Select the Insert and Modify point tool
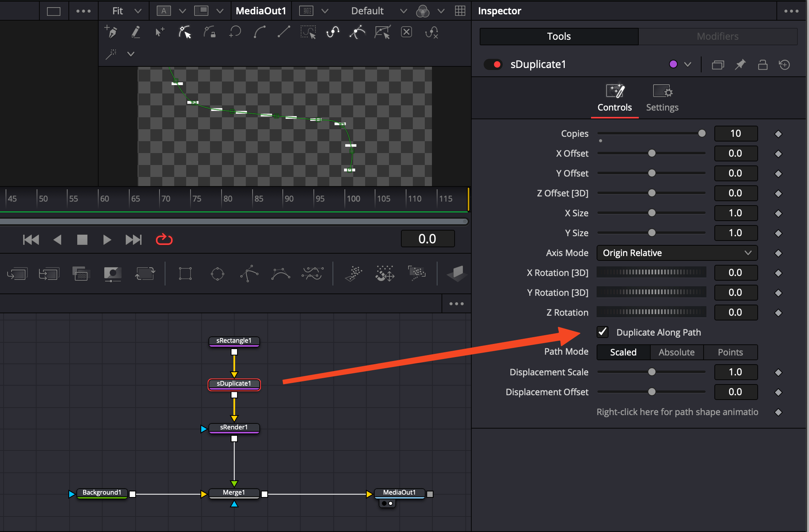This screenshot has width=809, height=532. tap(160, 32)
